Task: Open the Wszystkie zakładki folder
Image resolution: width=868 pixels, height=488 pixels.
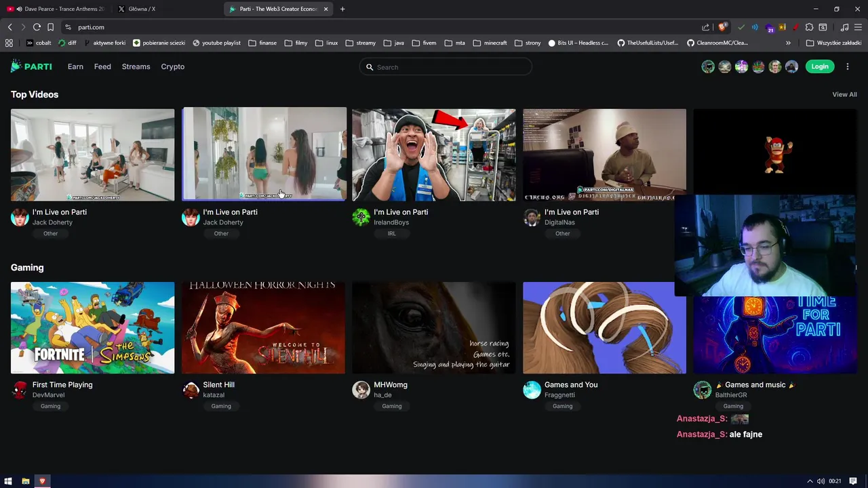Action: tap(833, 43)
